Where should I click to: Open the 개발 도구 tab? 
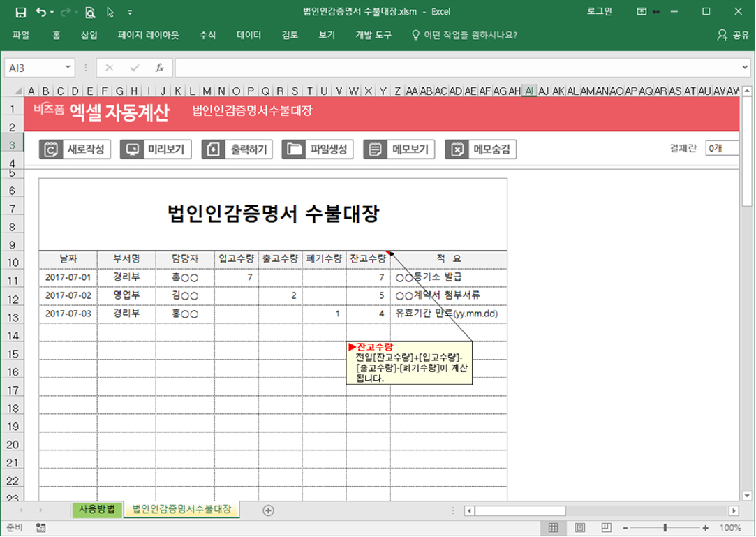coord(373,35)
